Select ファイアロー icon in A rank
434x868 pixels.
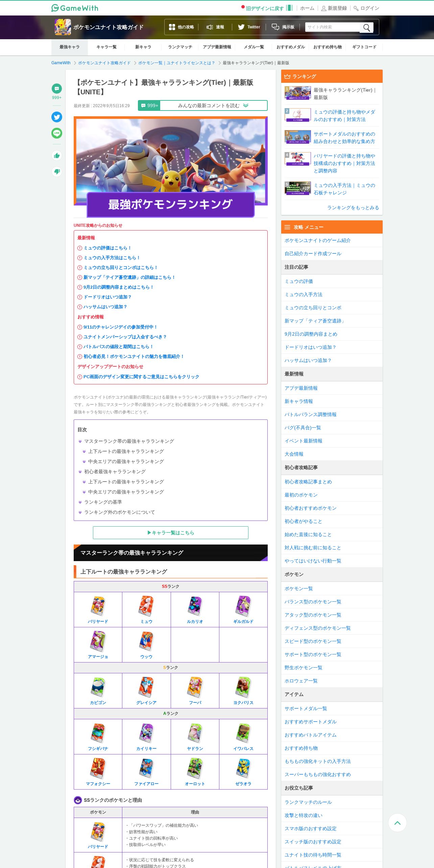coord(146,768)
